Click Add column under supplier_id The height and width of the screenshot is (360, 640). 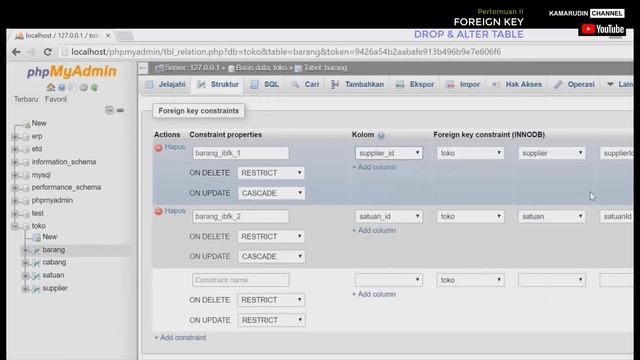click(374, 167)
